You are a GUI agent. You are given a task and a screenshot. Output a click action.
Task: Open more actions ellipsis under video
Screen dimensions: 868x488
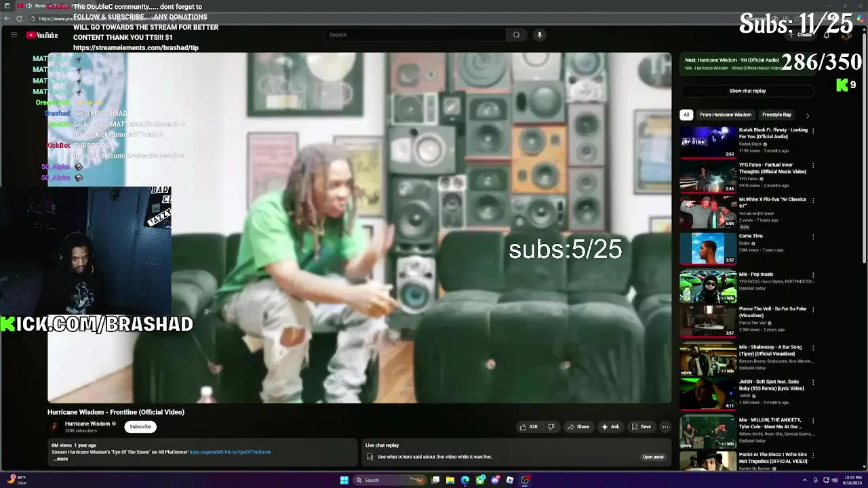coord(665,426)
